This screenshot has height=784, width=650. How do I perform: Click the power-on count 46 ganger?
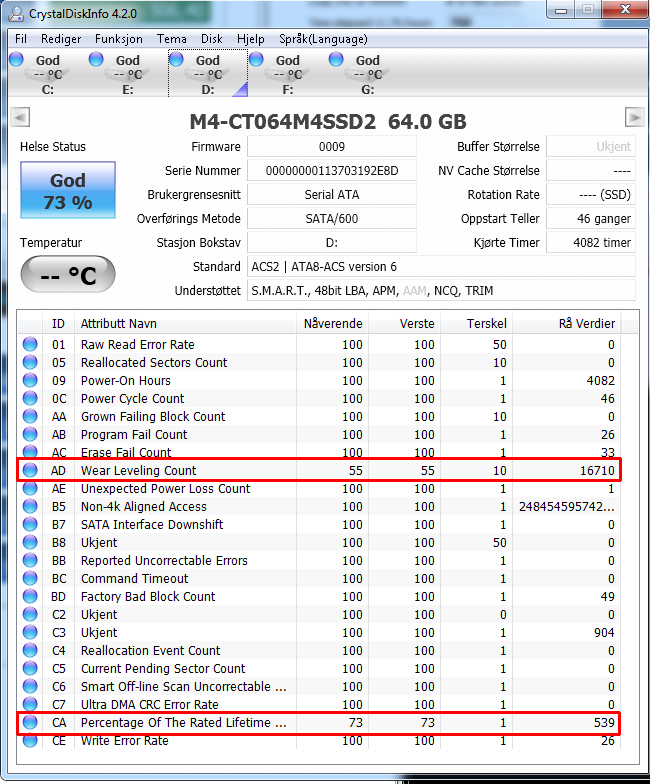pos(591,218)
